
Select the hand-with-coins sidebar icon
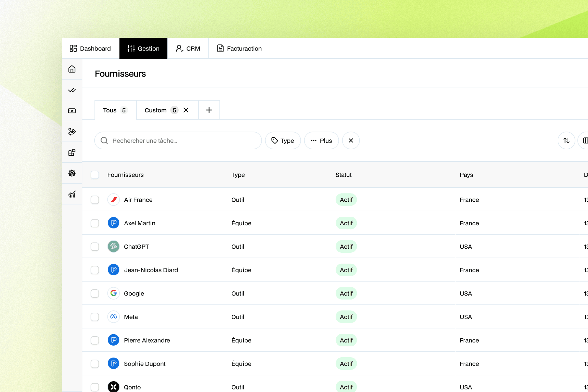coord(72,132)
